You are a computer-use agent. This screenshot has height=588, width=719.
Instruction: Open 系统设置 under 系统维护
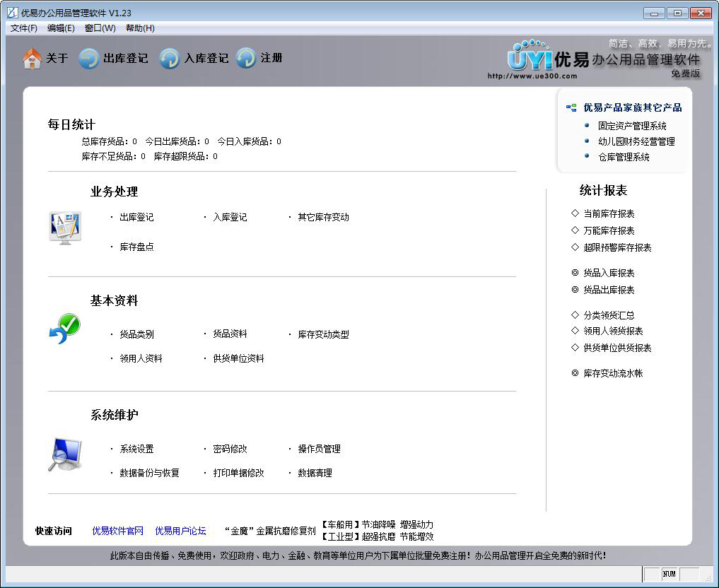pyautogui.click(x=136, y=449)
